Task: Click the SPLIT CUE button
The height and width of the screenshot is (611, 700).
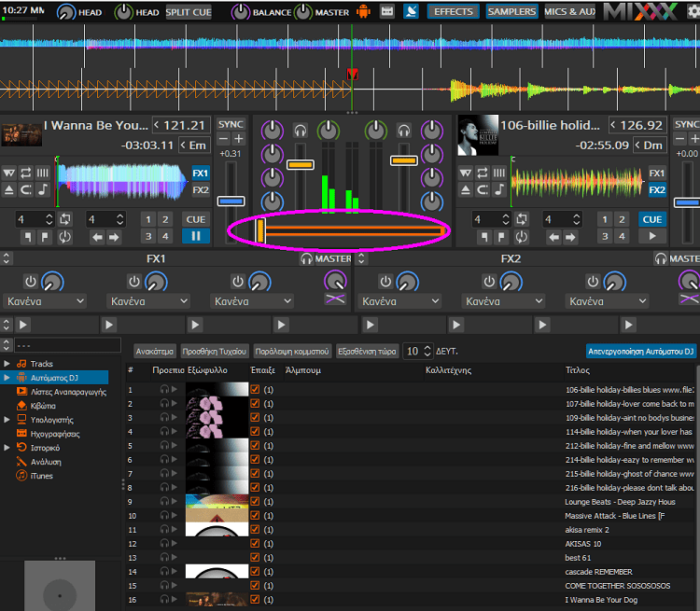Action: coord(189,12)
